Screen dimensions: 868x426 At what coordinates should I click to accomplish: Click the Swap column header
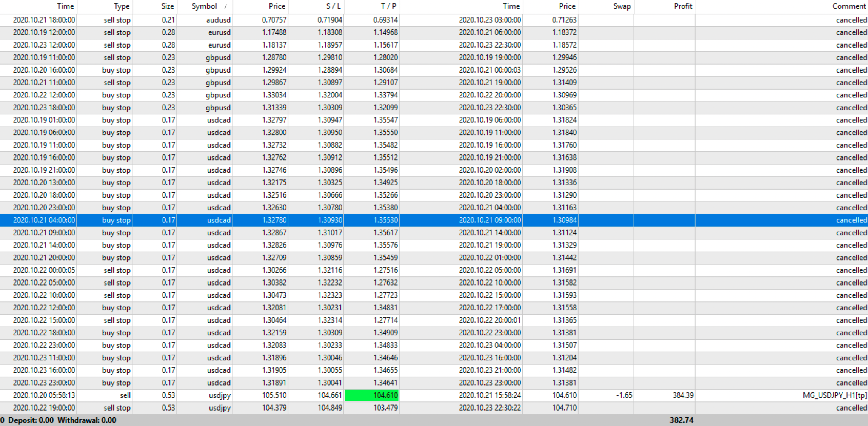[622, 6]
